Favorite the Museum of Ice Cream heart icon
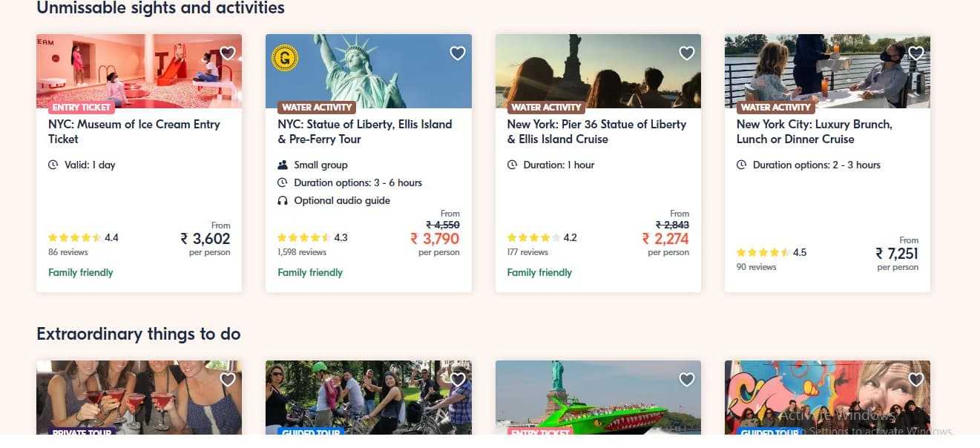The width and height of the screenshot is (980, 448). point(228,53)
